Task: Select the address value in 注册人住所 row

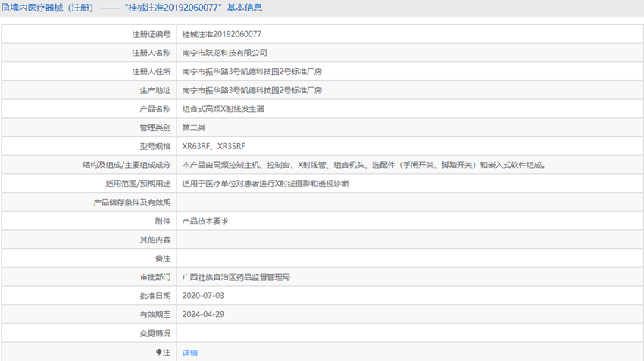Action: click(x=252, y=71)
